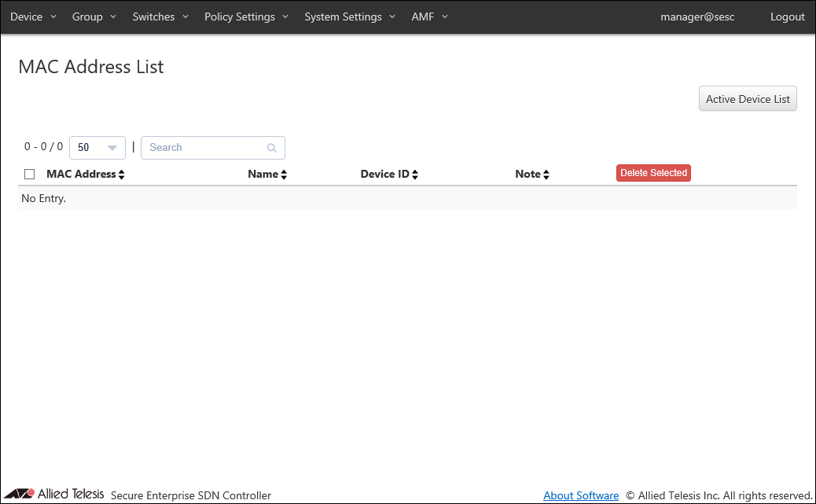Open the AMF menu
The height and width of the screenshot is (504, 816).
point(429,17)
